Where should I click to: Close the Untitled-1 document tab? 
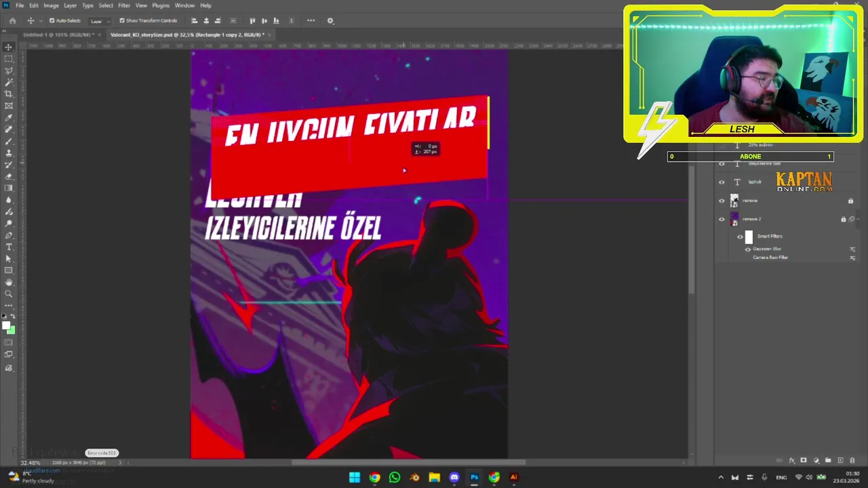click(99, 35)
